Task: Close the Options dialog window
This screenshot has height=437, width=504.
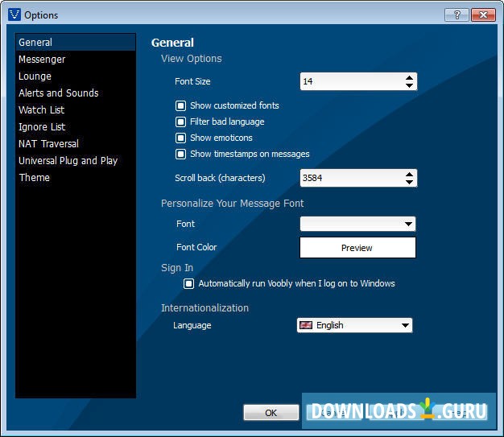Action: [x=483, y=14]
